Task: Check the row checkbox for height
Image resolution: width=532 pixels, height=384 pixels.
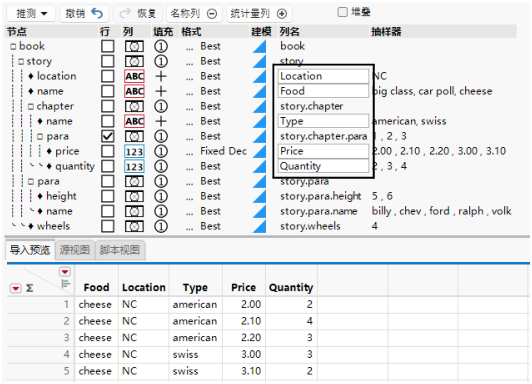Action: [108, 196]
